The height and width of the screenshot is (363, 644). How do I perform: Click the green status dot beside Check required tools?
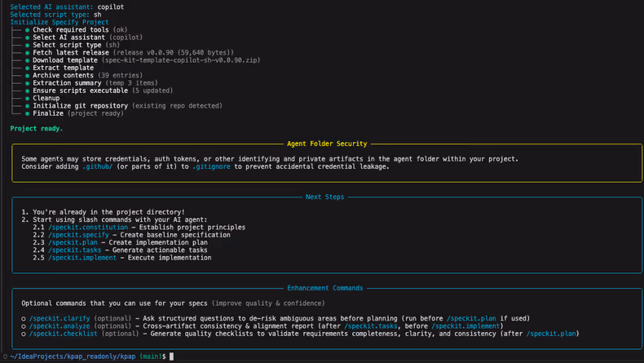tap(27, 30)
